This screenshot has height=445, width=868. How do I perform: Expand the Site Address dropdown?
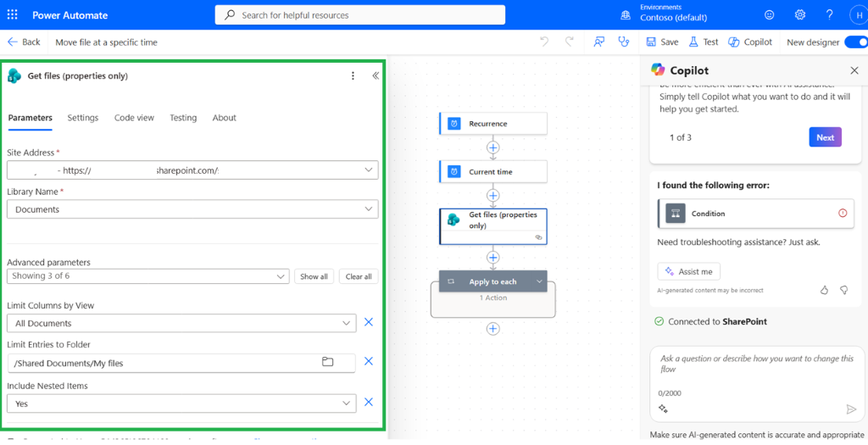pos(369,170)
